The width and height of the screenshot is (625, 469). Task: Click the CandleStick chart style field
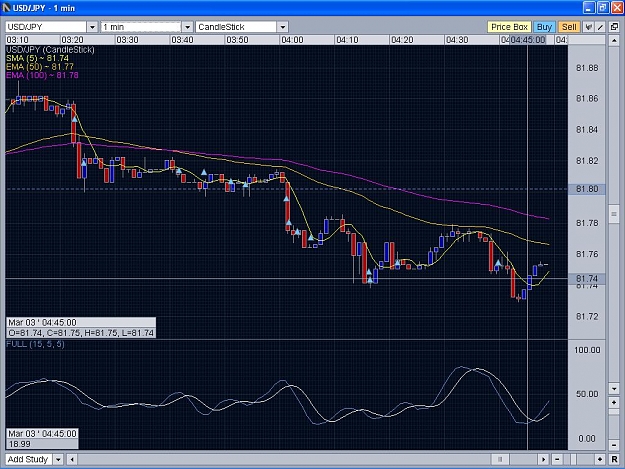point(236,27)
